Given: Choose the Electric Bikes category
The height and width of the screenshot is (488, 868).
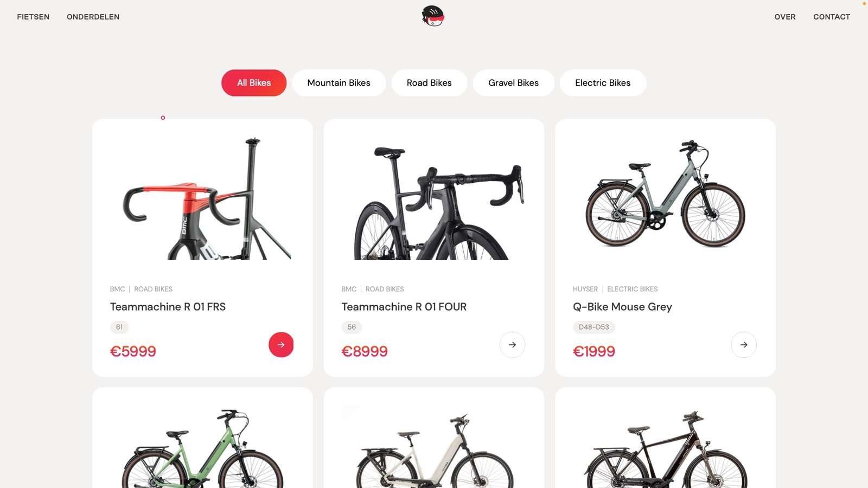Looking at the screenshot, I should (602, 83).
